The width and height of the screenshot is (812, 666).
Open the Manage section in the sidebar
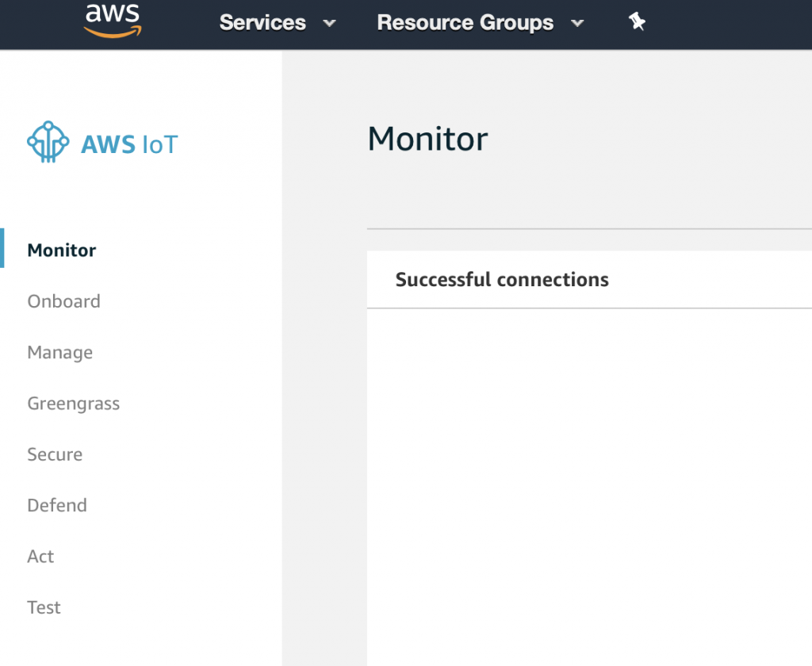click(60, 352)
